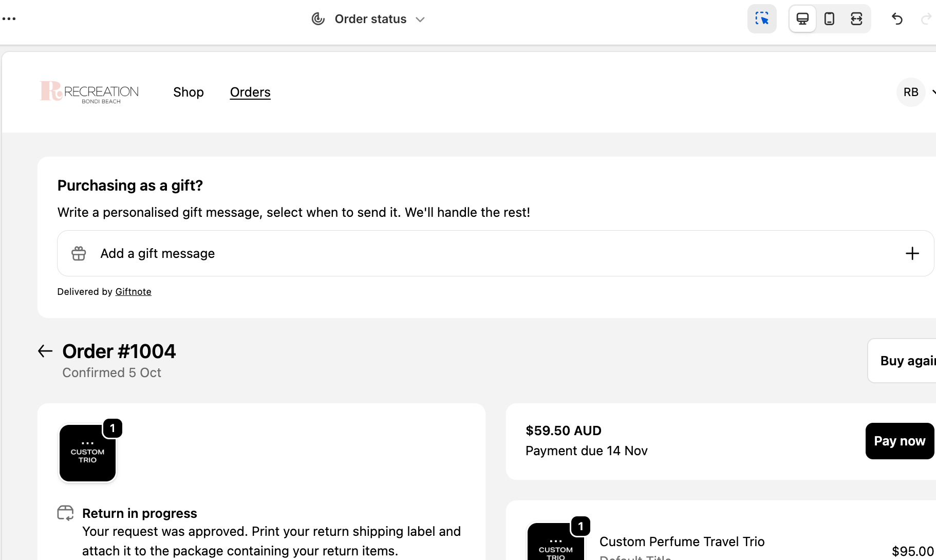936x560 pixels.
Task: Click the Return in progress icon
Action: 65,513
